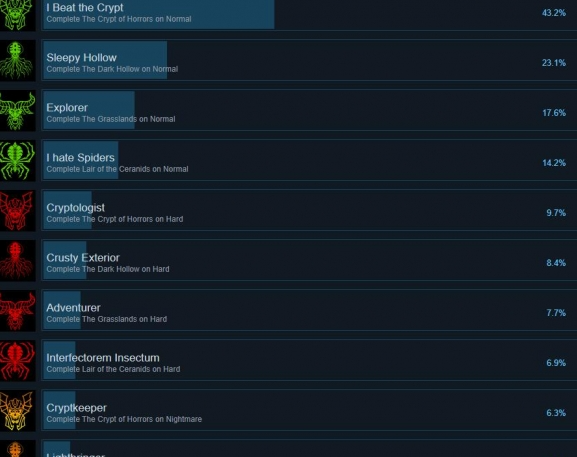
Task: Click the 'Complete Lair of the Ceranids on Normal' text
Action: pyautogui.click(x=117, y=169)
